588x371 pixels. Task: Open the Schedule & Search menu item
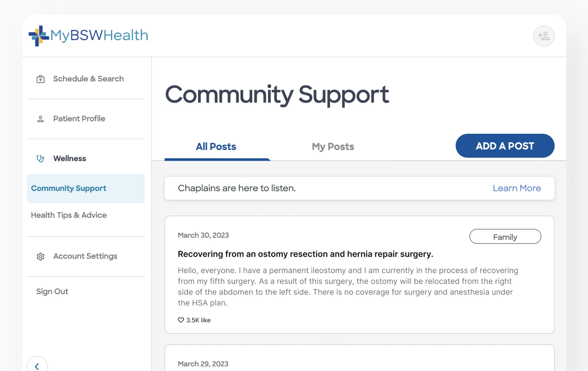(x=88, y=79)
